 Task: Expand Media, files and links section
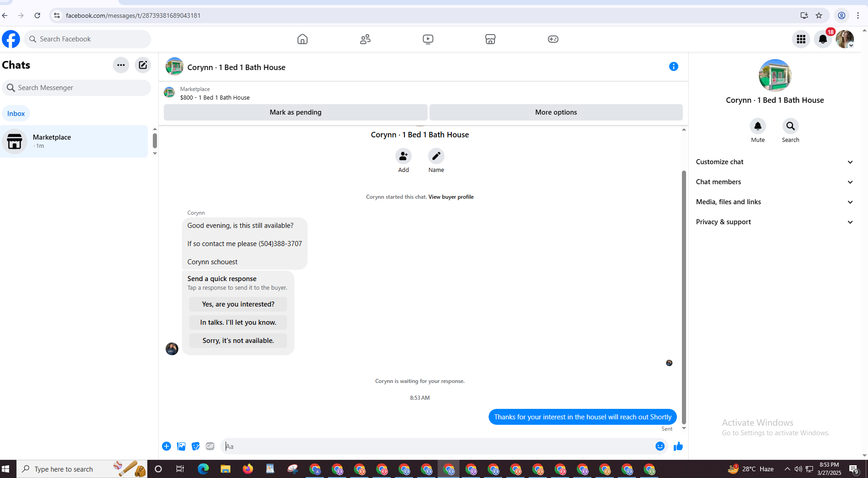[x=775, y=202]
